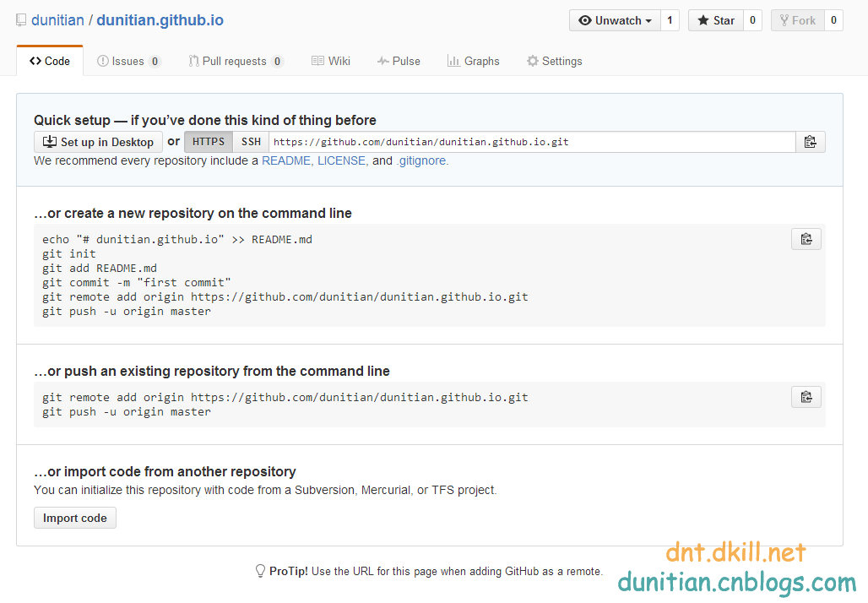Image resolution: width=868 pixels, height=603 pixels.
Task: Star the dunitian.github.io repository
Action: (x=716, y=20)
